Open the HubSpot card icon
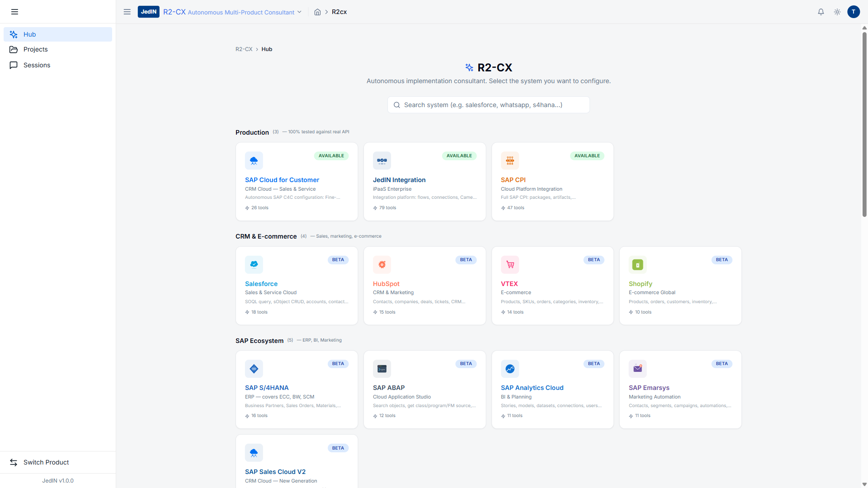Screen dimensions: 868x488 382,264
